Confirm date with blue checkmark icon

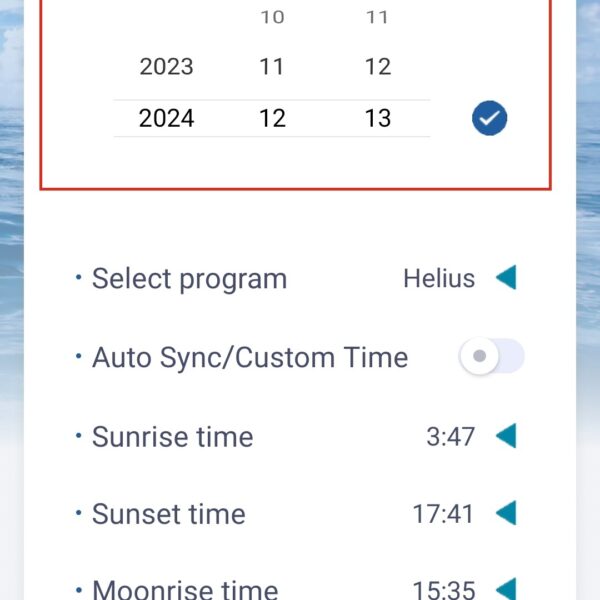[489, 118]
